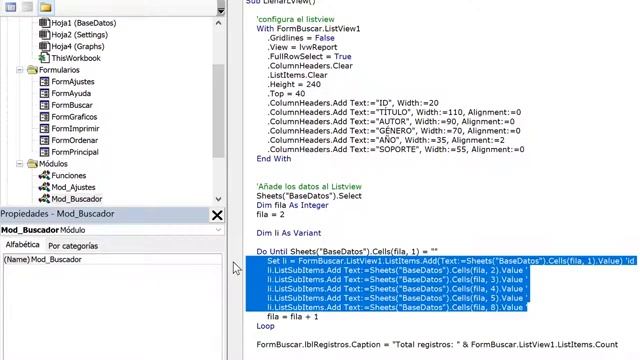Select FormAjustes label in project tree
640x360 pixels.
73,82
